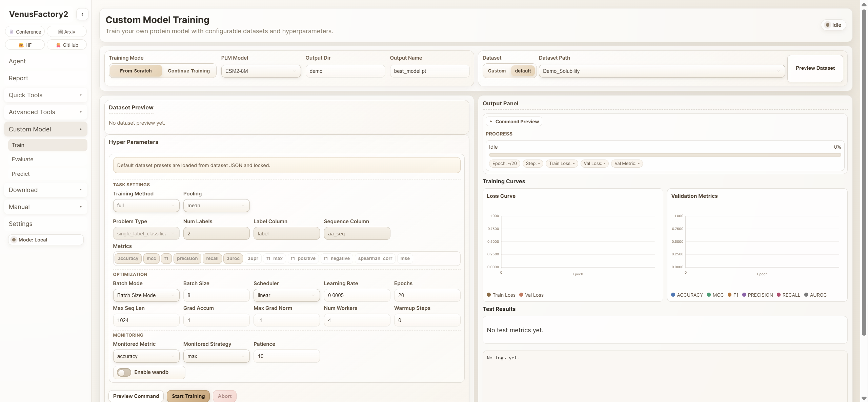This screenshot has height=402, width=868.
Task: Open the PLM Model dropdown
Action: pyautogui.click(x=261, y=71)
